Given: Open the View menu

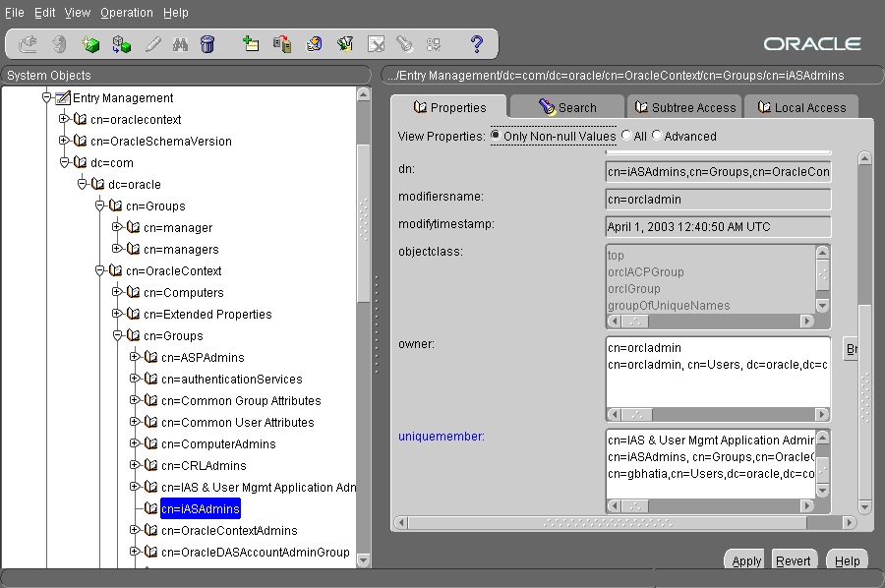Looking at the screenshot, I should point(78,13).
